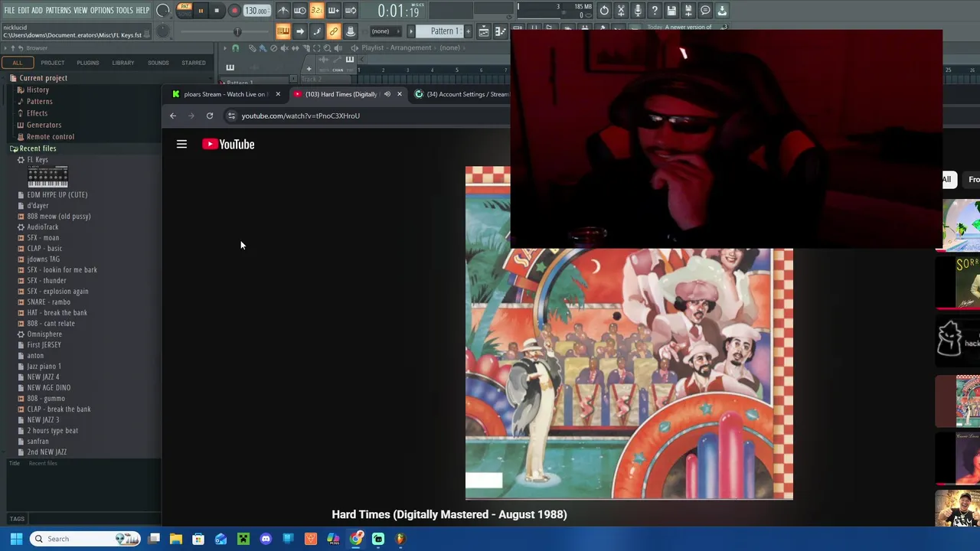Click the undo history icon in toolbar

point(604,11)
